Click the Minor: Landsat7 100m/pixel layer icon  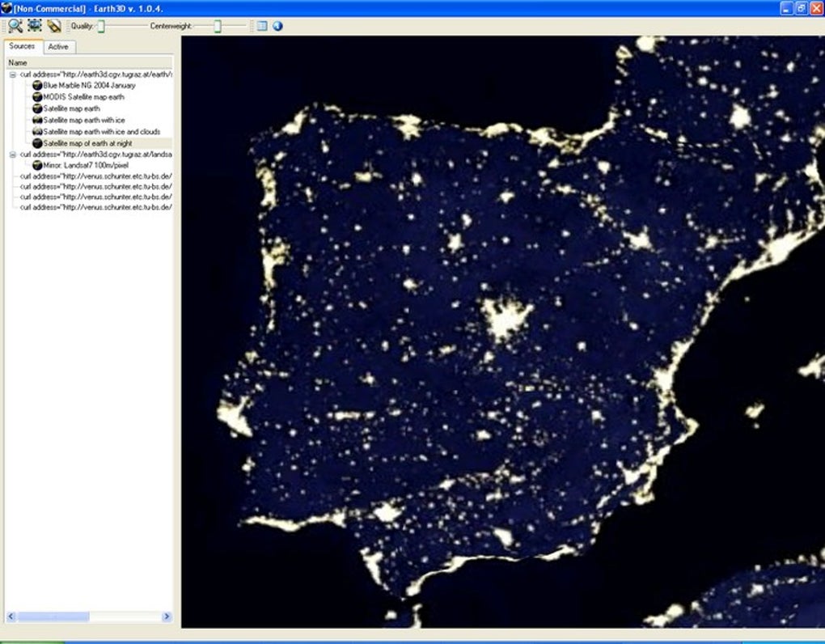click(x=37, y=165)
